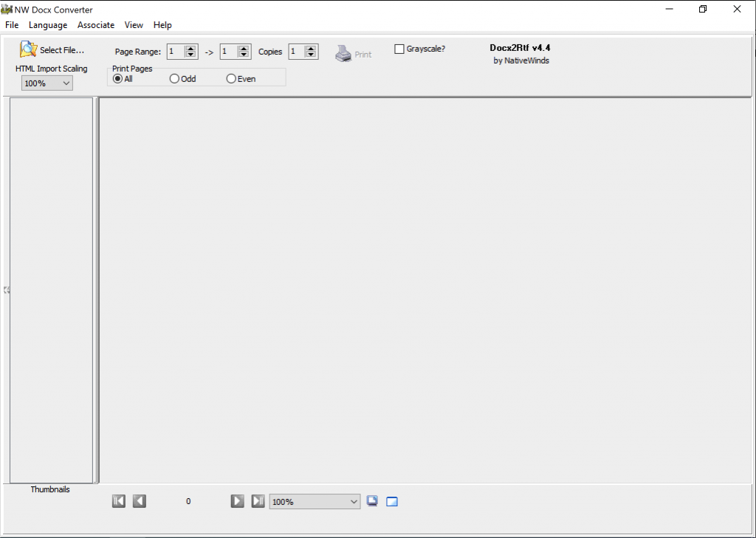The image size is (756, 538).
Task: Open the File menu
Action: 12,25
